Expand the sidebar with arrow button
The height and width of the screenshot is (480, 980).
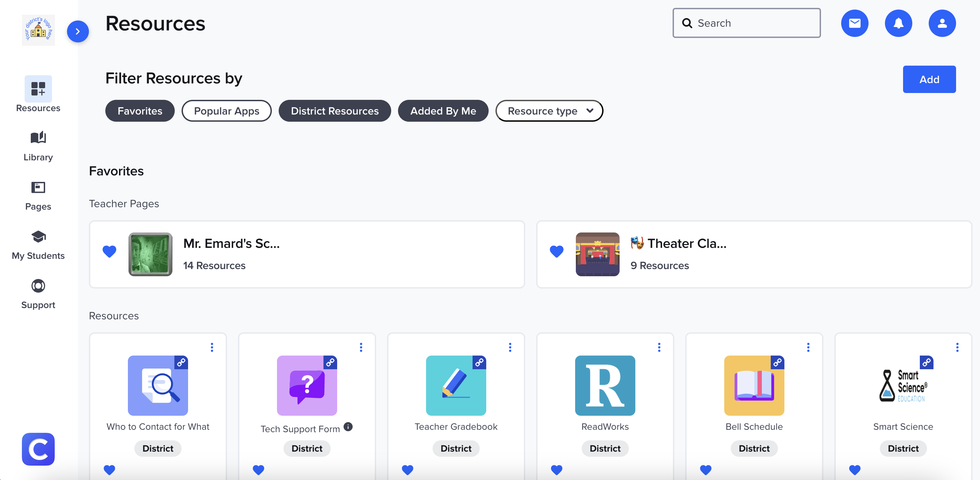click(78, 31)
